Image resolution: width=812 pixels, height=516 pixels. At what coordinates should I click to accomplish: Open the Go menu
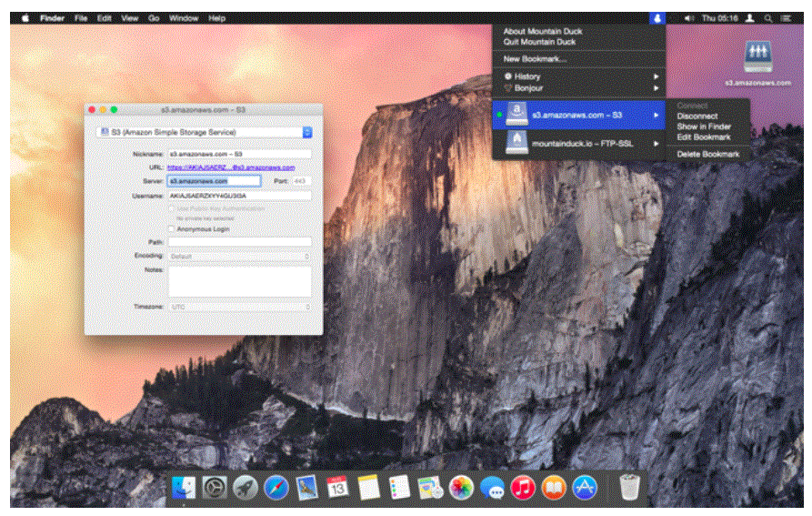point(154,18)
